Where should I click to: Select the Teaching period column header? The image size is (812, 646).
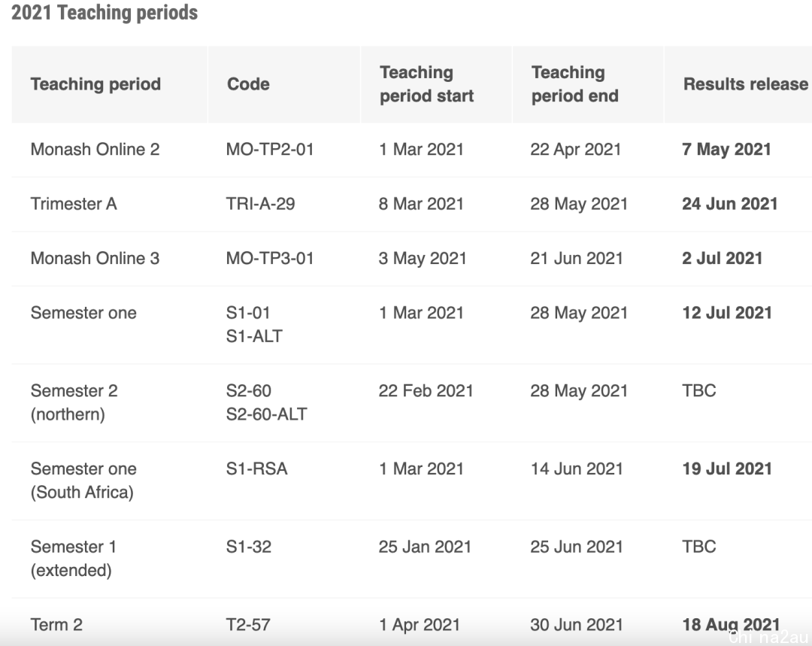tap(95, 84)
